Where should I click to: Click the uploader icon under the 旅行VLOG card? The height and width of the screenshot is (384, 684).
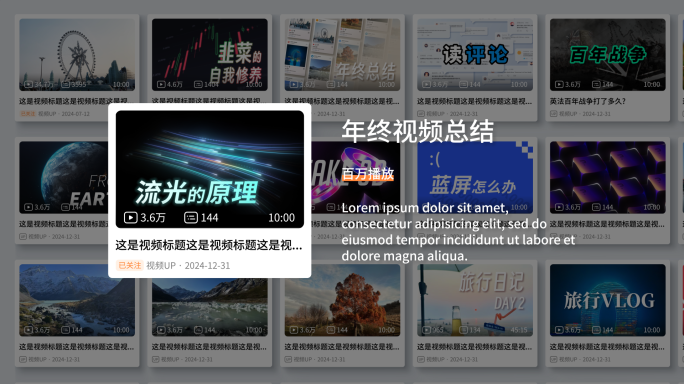(553, 359)
